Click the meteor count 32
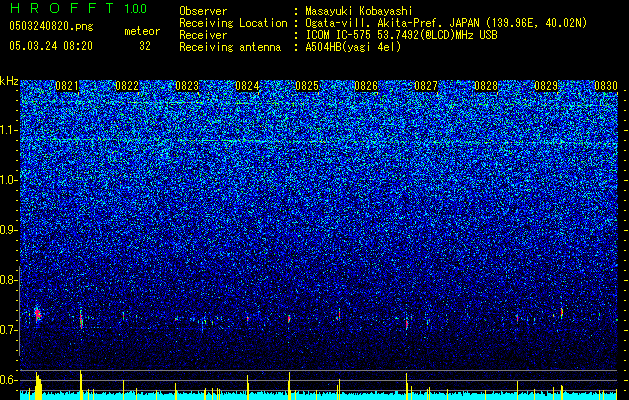Screen dimensions: 629x400 145,46
